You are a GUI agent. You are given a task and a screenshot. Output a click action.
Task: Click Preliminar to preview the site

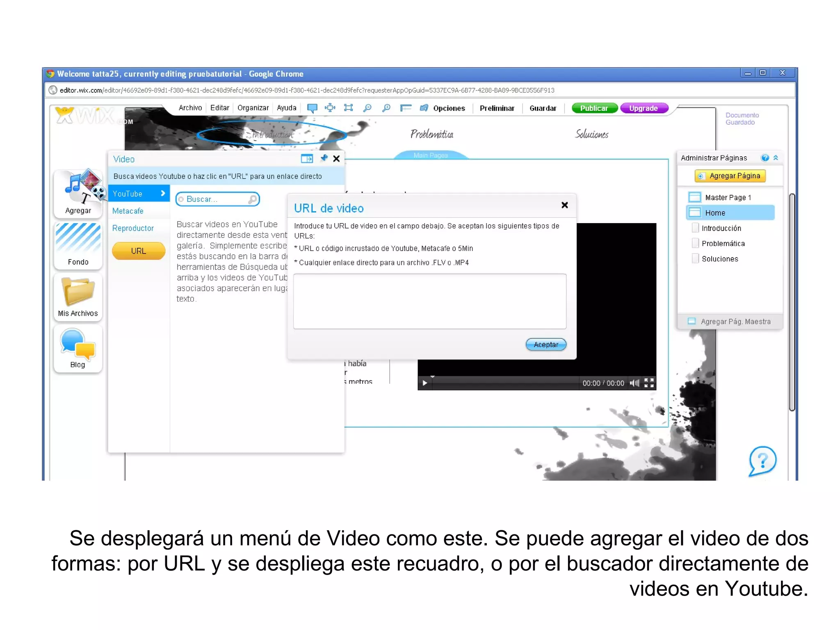497,108
